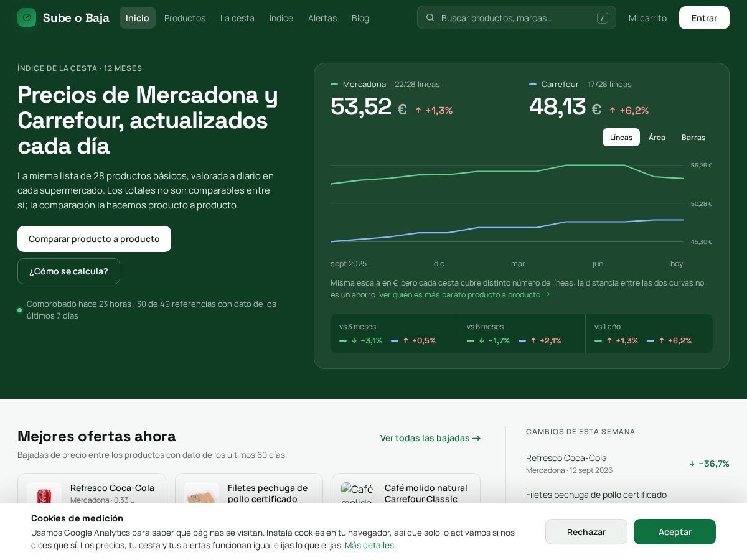The image size is (747, 560).
Task: Click Ver quién es más barato link
Action: 464,294
